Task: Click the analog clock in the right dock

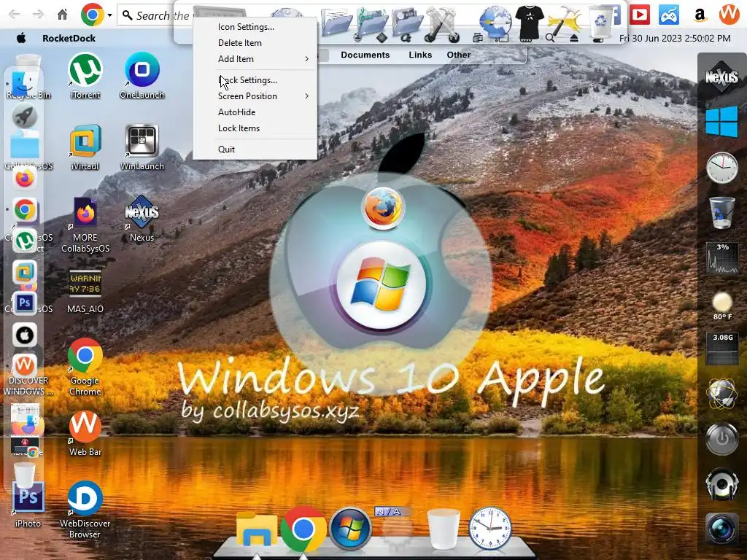Action: point(721,168)
